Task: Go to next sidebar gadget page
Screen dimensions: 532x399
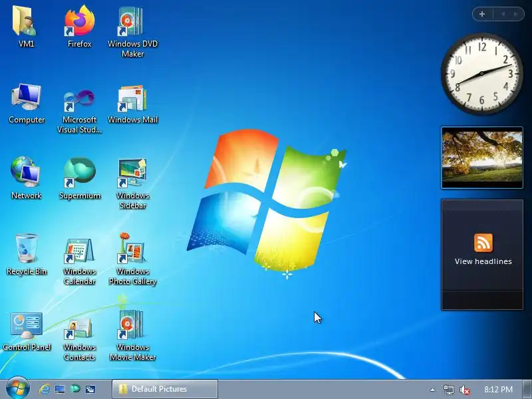Action: [x=516, y=14]
